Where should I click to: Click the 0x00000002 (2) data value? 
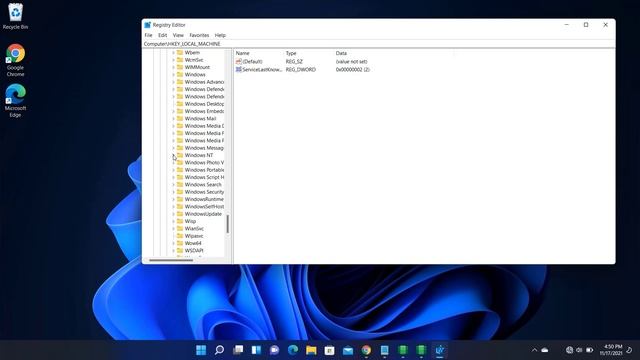click(353, 70)
